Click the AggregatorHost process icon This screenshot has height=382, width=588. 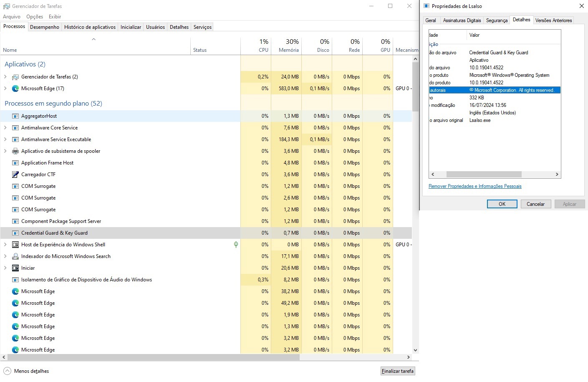click(x=15, y=116)
